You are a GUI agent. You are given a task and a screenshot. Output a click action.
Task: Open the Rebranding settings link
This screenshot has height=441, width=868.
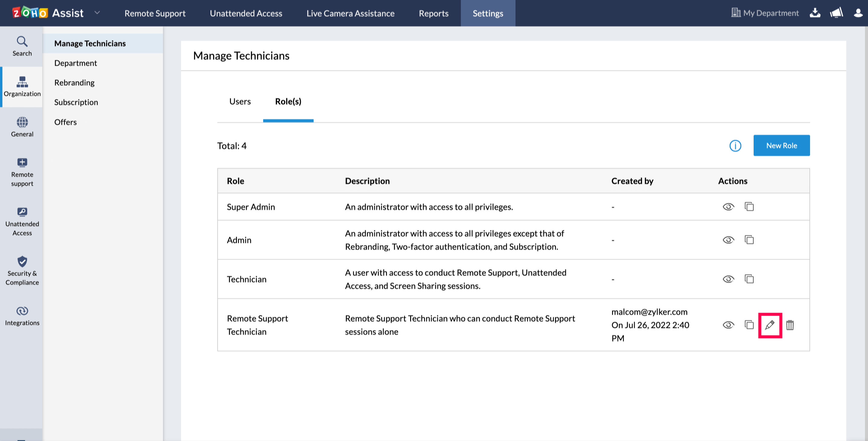[75, 83]
